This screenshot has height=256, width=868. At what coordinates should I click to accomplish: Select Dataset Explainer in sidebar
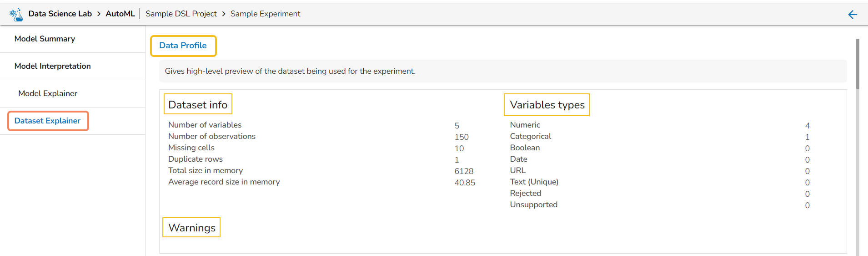(47, 121)
